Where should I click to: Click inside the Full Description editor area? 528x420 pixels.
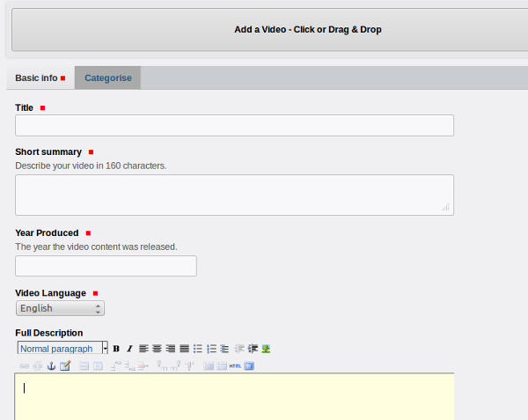click(x=234, y=396)
